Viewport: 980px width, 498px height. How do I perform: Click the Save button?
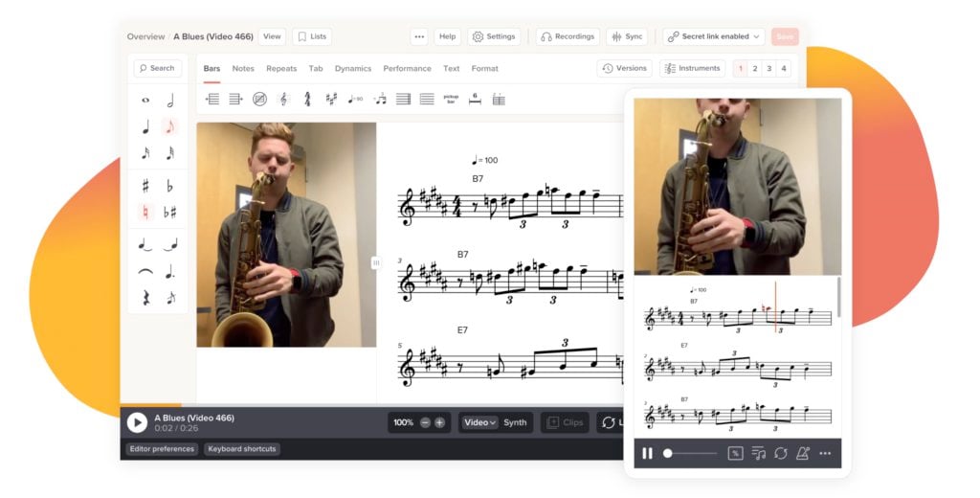pos(785,36)
